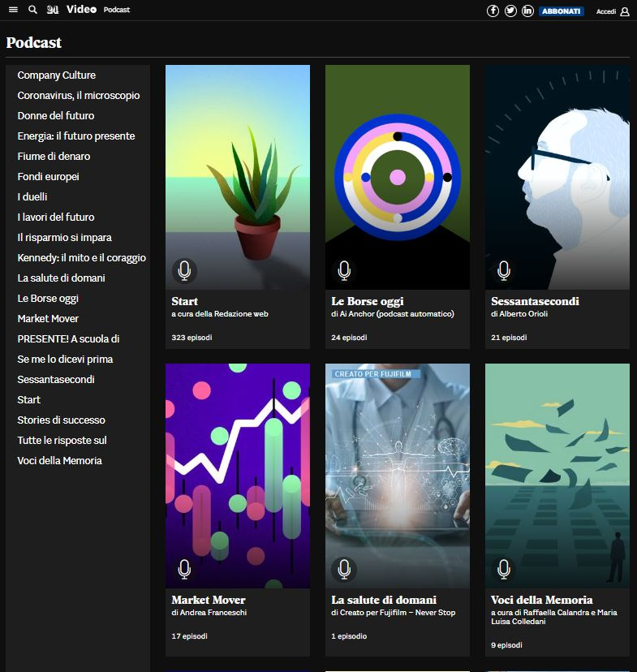The width and height of the screenshot is (637, 672).
Task: Click the Accedi login link
Action: pyautogui.click(x=605, y=11)
